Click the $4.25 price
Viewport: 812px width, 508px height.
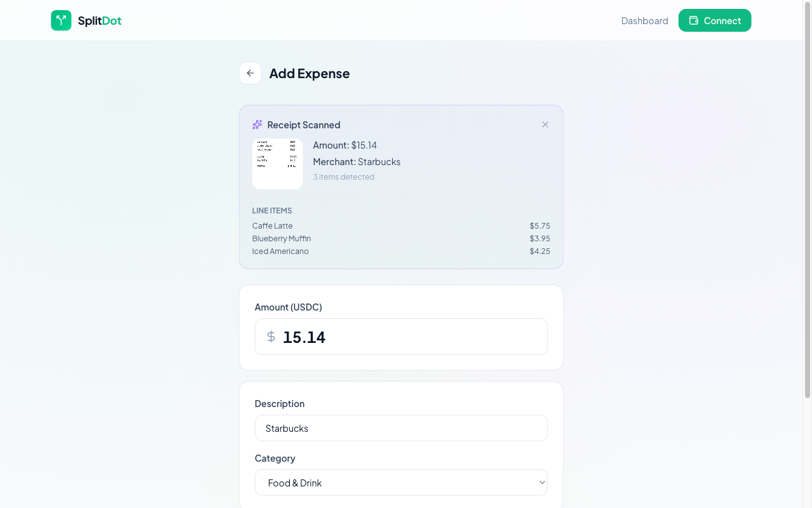(x=540, y=251)
